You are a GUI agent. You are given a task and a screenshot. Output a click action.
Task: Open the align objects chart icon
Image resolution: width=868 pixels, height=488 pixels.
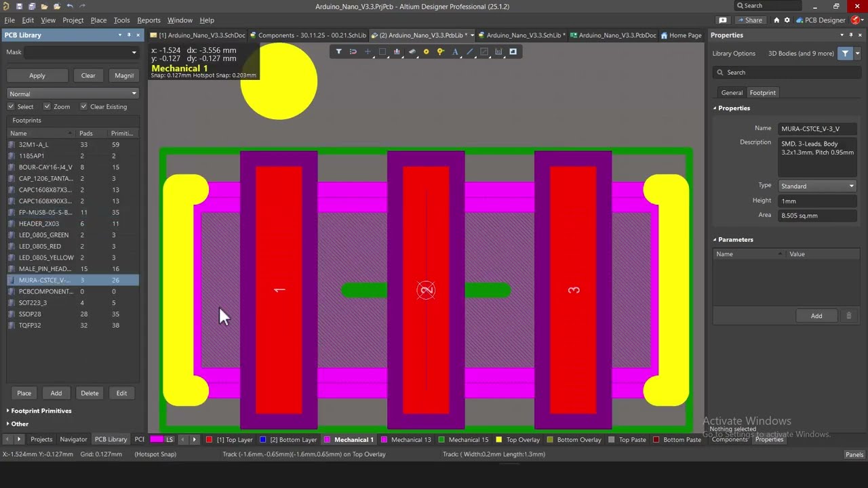(397, 52)
